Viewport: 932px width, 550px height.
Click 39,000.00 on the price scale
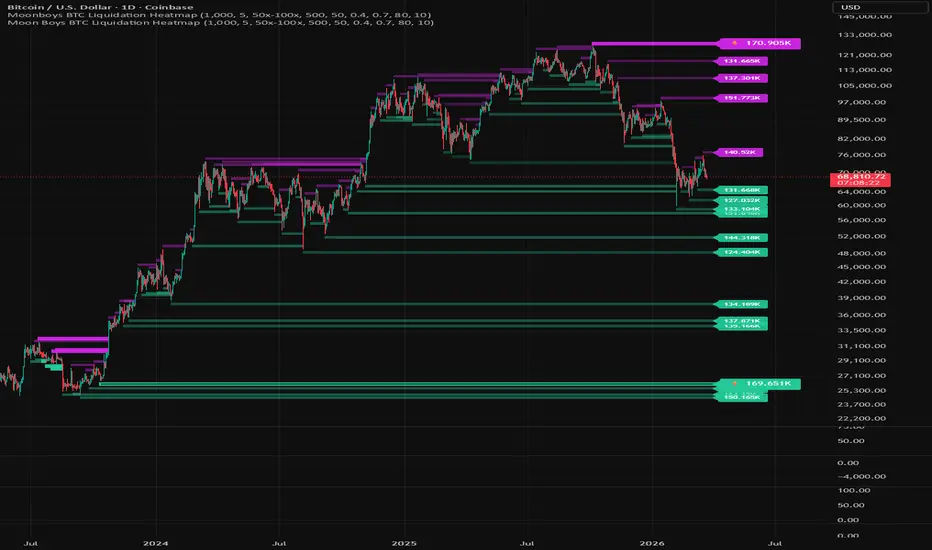pos(861,298)
